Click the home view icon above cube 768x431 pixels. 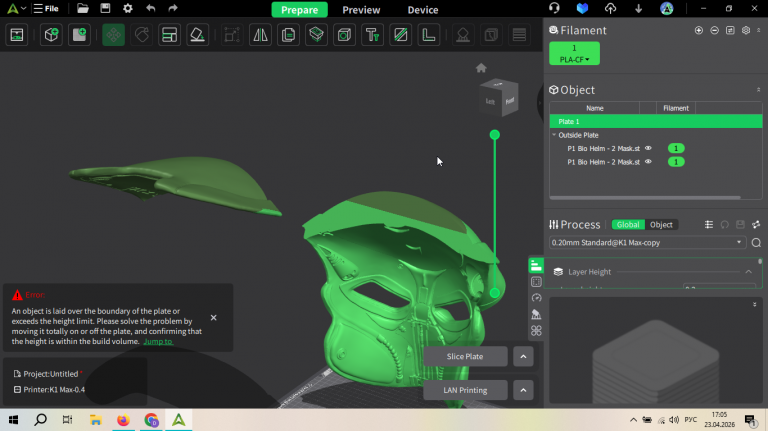point(481,68)
